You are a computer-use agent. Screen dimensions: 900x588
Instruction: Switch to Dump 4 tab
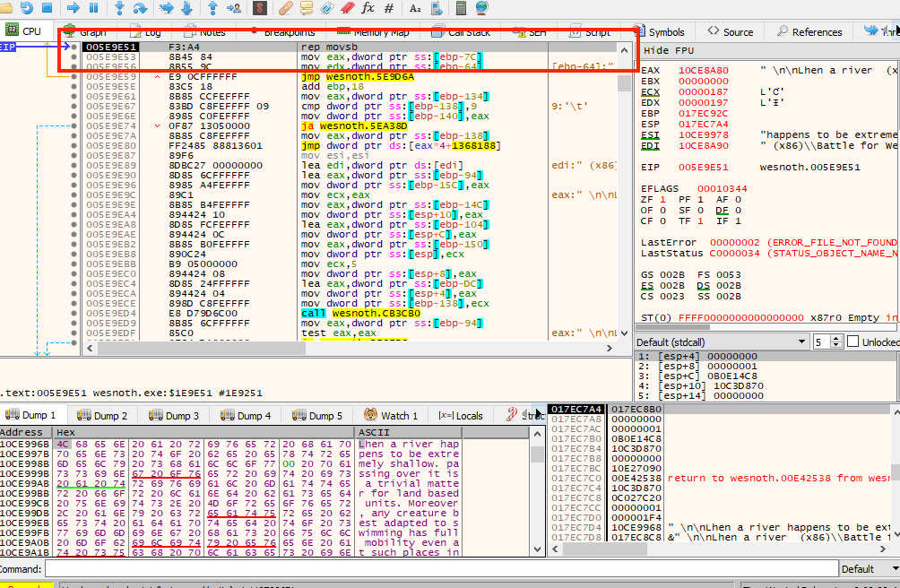coord(246,415)
